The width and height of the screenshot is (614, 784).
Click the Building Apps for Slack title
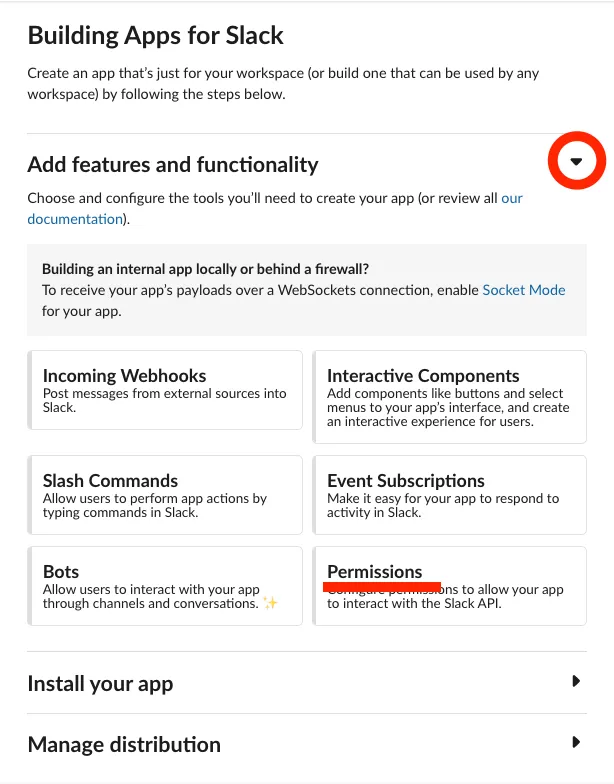[x=155, y=36]
